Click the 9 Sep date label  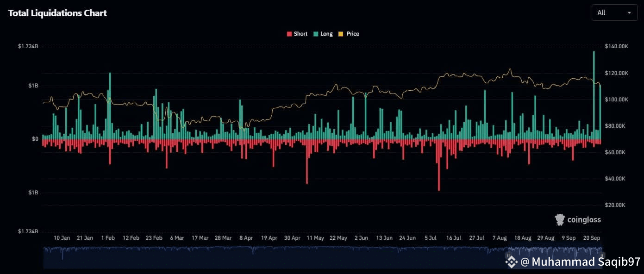click(569, 238)
